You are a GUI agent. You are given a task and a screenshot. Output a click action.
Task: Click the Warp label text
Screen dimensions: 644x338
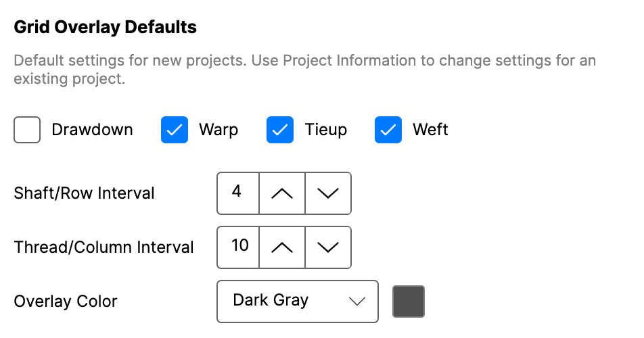point(218,130)
